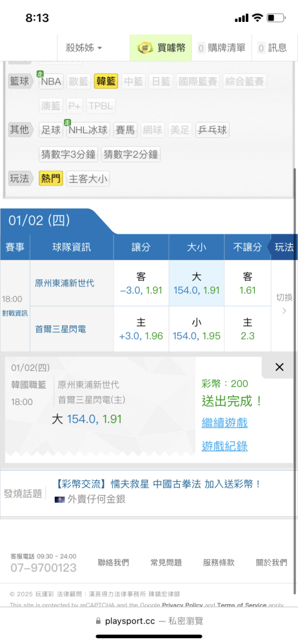Select the 乒乓球 filter
Viewport: 298px width, 644px height.
coord(212,130)
